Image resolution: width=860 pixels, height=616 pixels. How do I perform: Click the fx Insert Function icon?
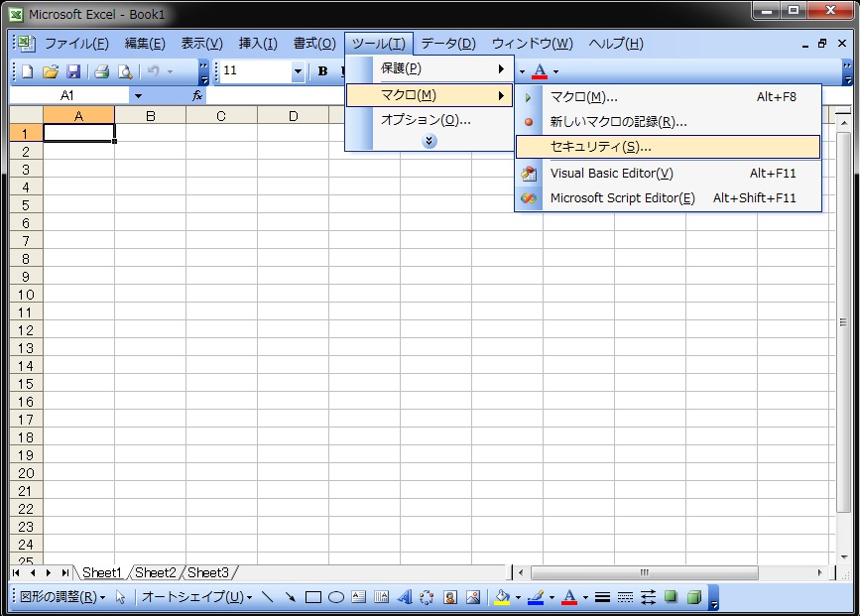[x=197, y=96]
